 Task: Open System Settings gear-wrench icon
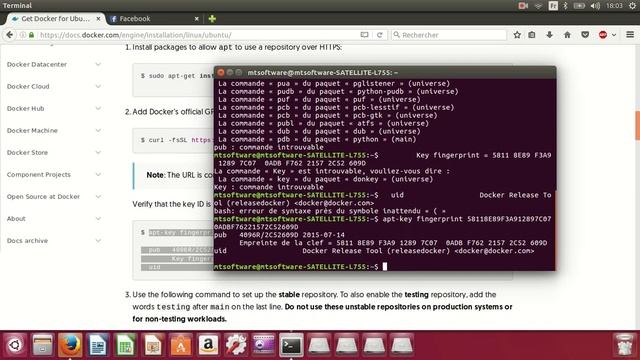(236, 345)
